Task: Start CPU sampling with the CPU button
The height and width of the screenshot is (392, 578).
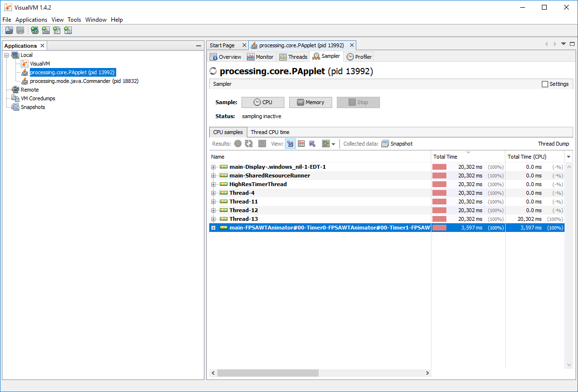Action: click(263, 102)
